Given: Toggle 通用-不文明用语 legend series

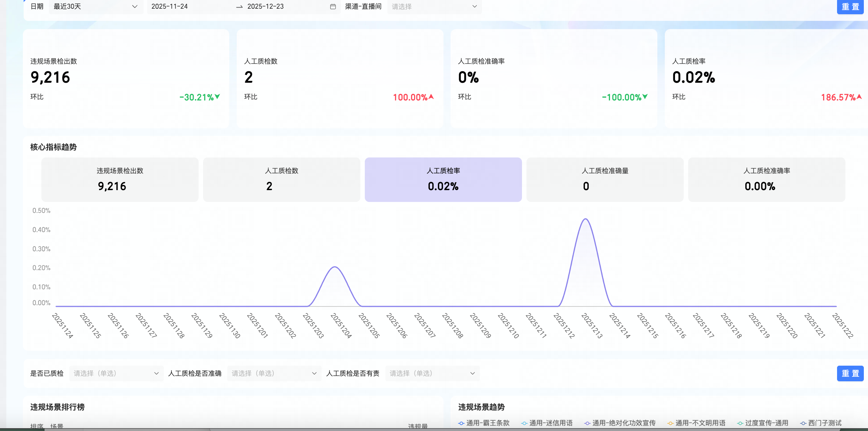Looking at the screenshot, I should click(700, 423).
